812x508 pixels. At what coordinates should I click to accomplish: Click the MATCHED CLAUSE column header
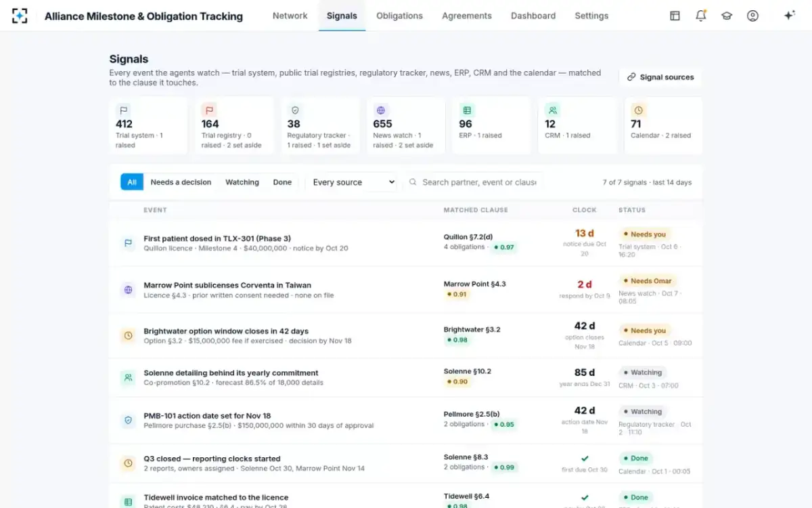click(x=476, y=210)
